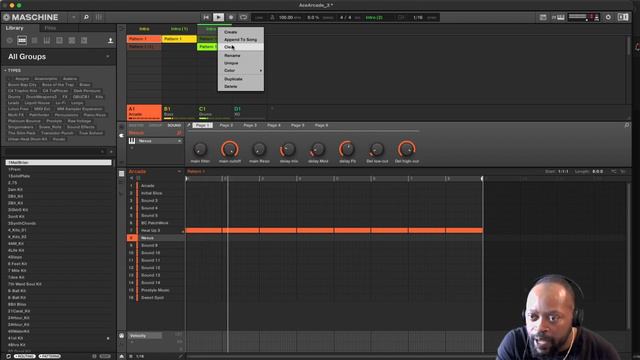Viewport: 640px width, 360px height.
Task: Choose Delete in the context menu
Action: [240, 87]
